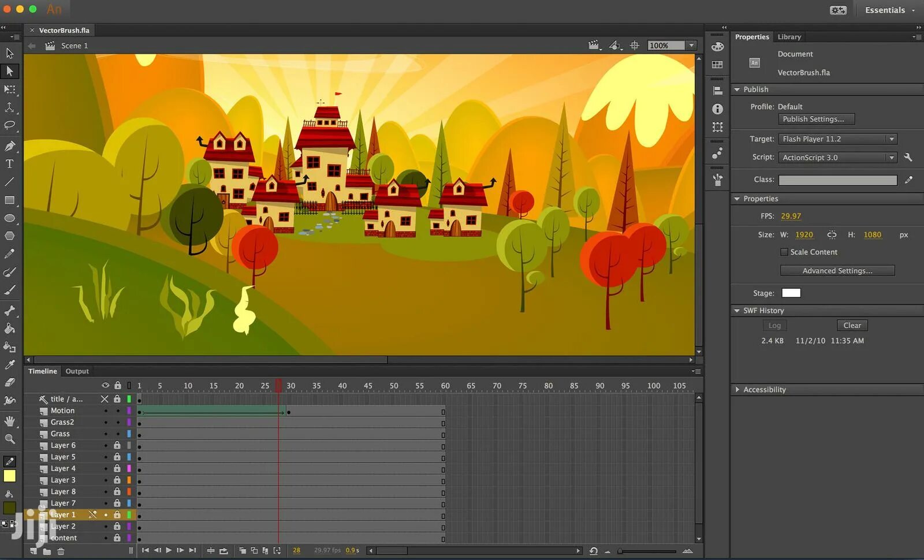Click the Publish Settings button

coord(817,120)
